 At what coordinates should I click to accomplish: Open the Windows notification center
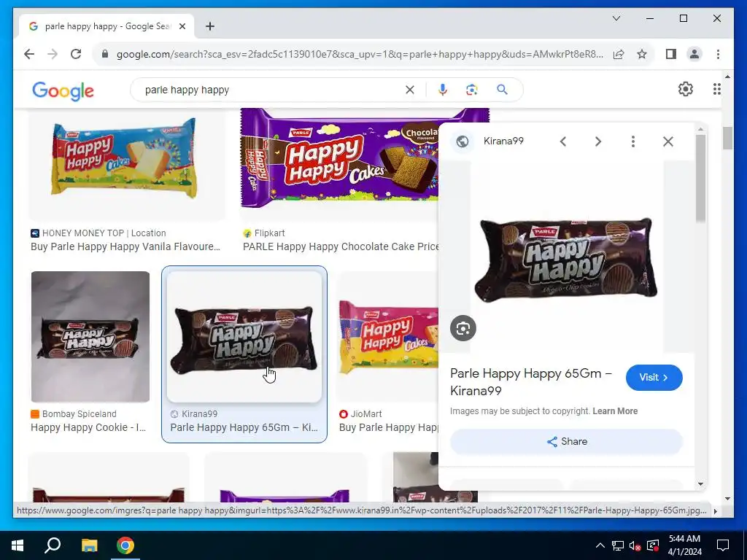pos(723,545)
